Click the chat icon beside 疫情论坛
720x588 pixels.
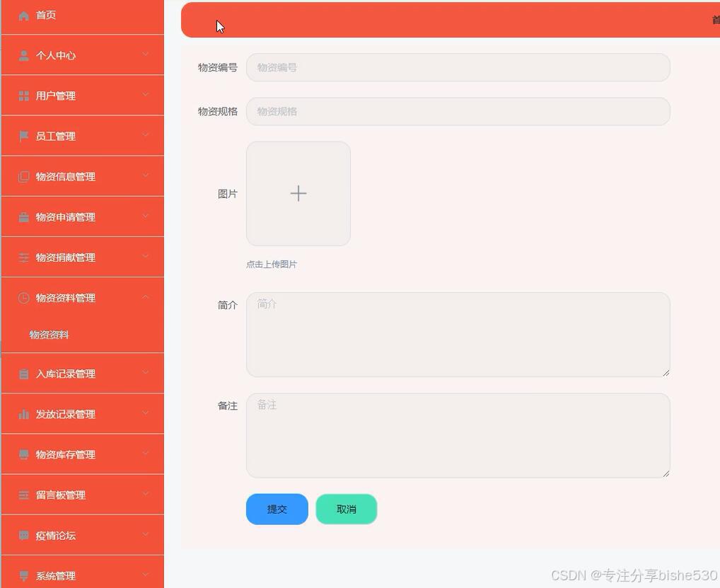click(23, 536)
